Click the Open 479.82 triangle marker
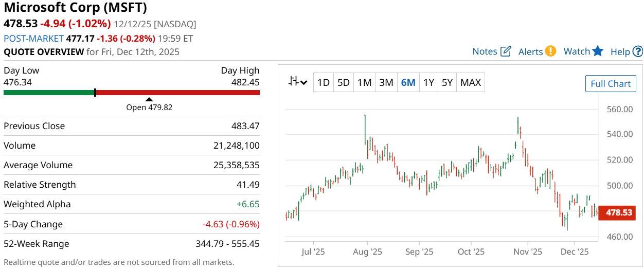The image size is (644, 269). click(149, 99)
